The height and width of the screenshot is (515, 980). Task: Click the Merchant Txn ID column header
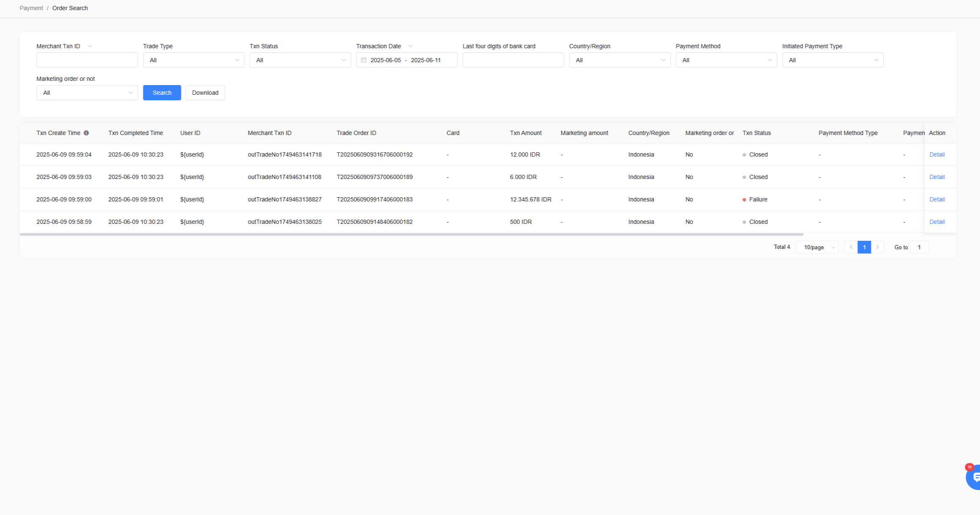[x=270, y=133]
